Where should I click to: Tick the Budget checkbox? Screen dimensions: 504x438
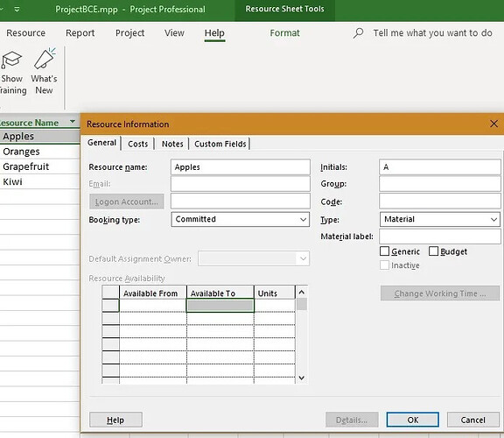pyautogui.click(x=433, y=251)
